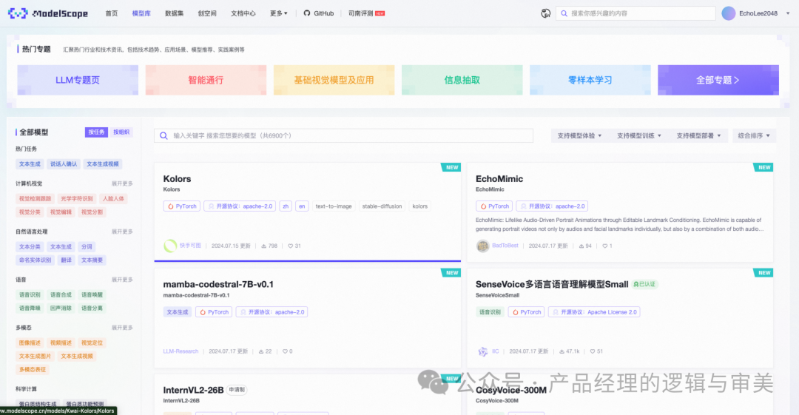Select the 文本生成图片 multimodal tag

35,356
